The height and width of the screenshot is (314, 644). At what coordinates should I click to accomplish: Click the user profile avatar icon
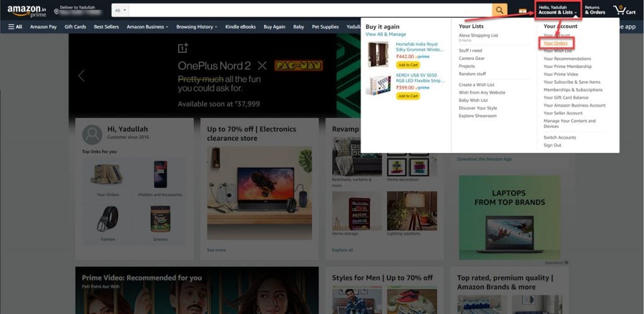(x=92, y=135)
